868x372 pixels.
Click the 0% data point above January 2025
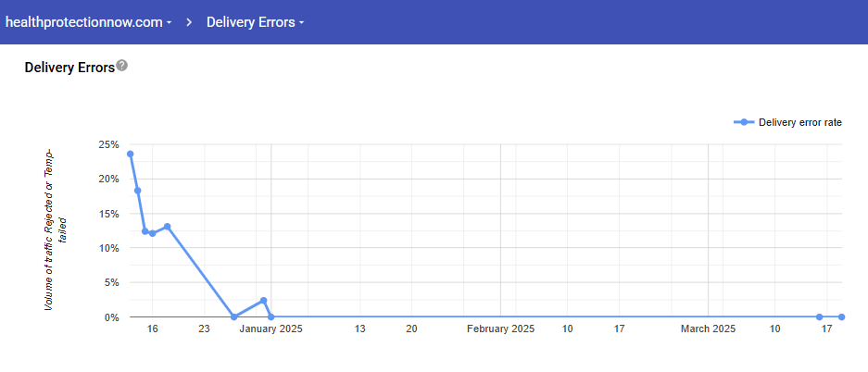[x=270, y=317]
